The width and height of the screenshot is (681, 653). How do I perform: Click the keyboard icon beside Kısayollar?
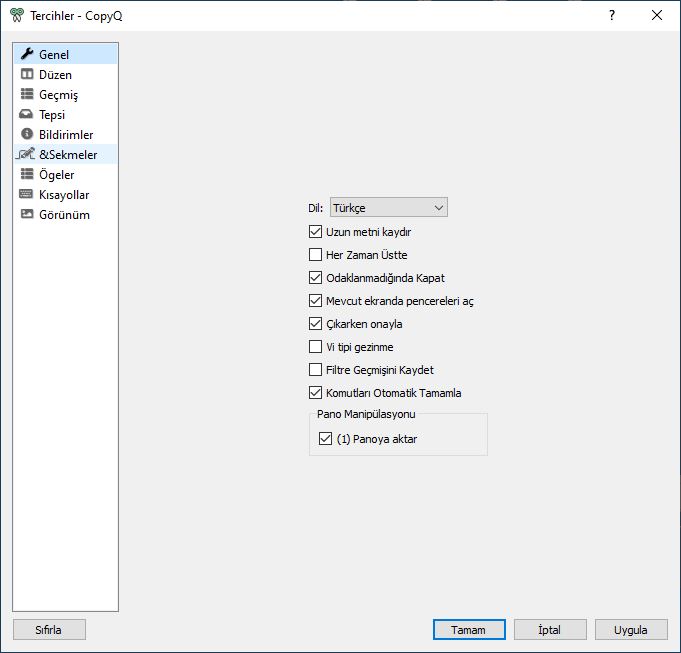point(26,194)
